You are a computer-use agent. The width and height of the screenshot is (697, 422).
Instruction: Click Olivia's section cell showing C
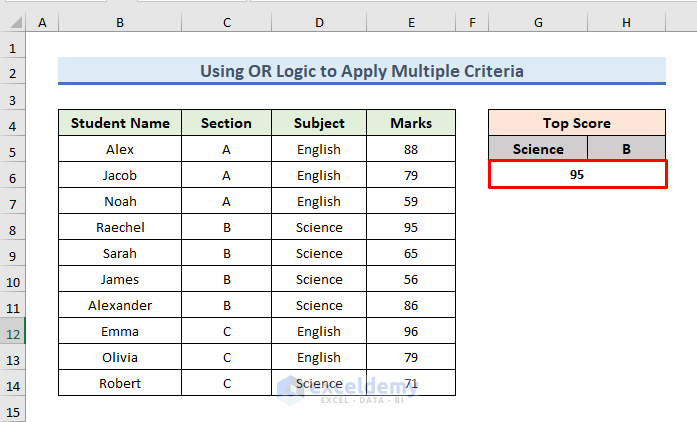click(x=226, y=357)
